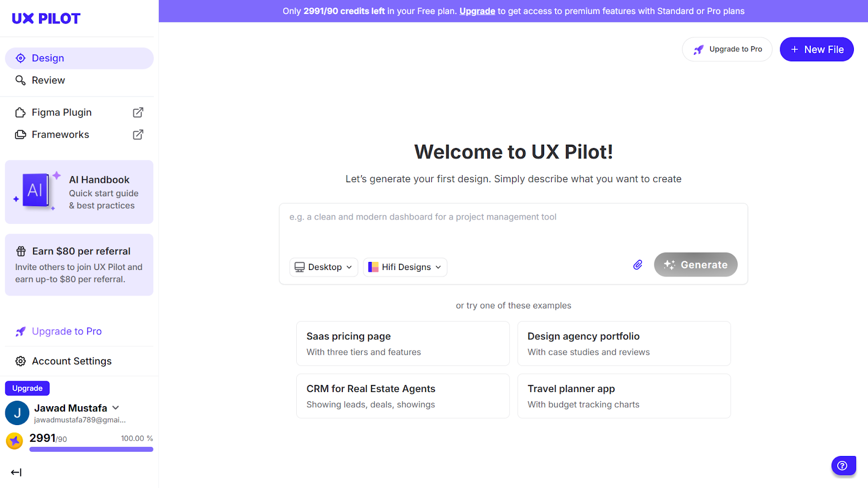Click the user avatar letter J

[x=17, y=413]
